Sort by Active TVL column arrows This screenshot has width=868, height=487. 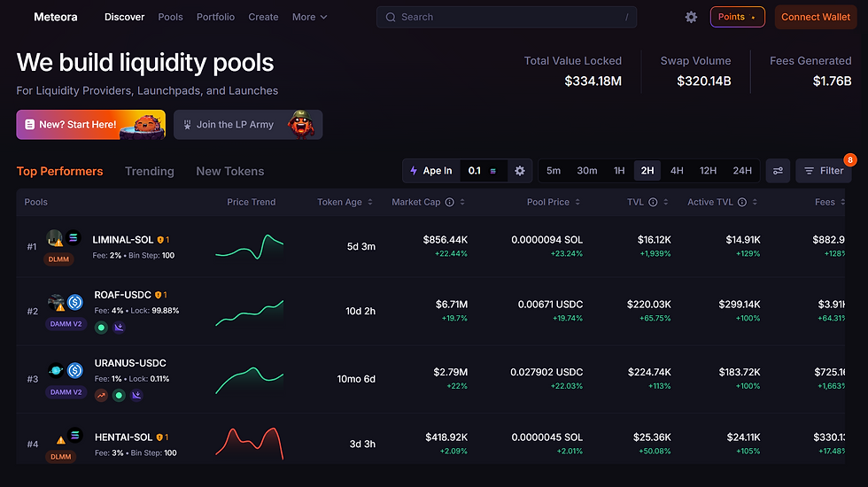coord(755,203)
